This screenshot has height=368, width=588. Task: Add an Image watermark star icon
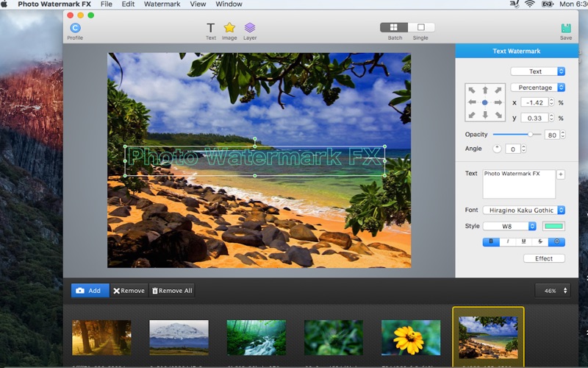coord(229,31)
